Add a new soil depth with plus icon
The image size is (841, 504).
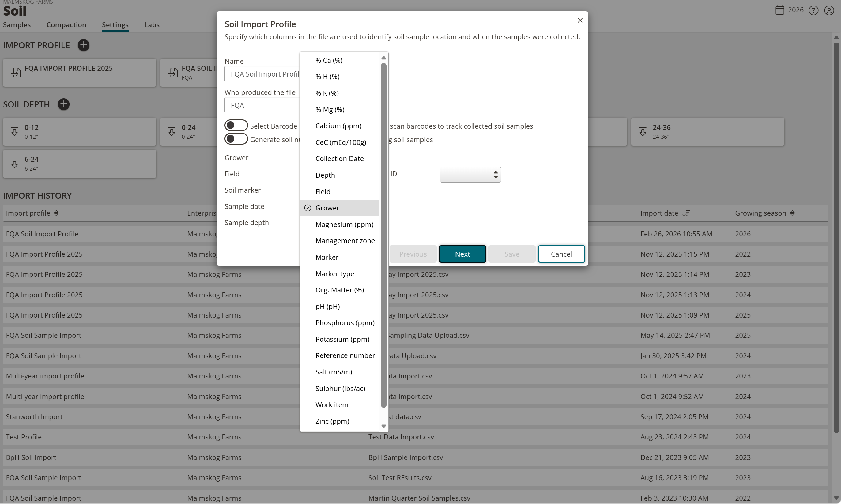click(63, 104)
